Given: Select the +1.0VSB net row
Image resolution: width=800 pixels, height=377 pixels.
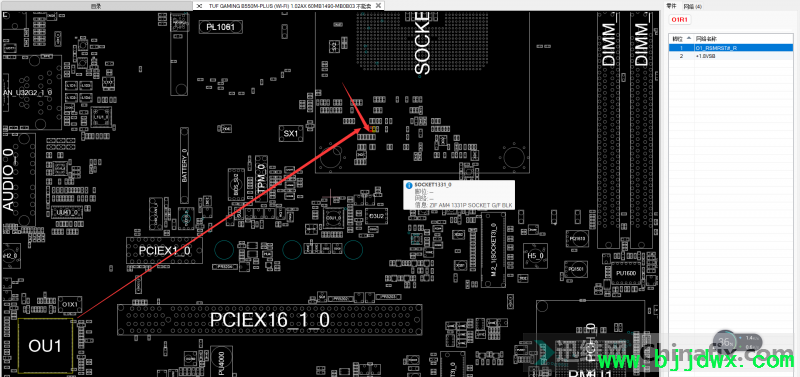Looking at the screenshot, I should pyautogui.click(x=731, y=56).
